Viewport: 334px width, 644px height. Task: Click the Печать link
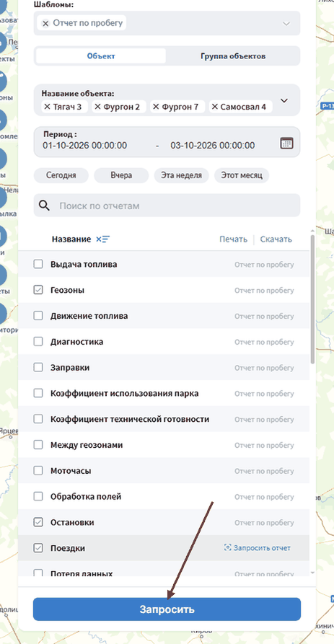tap(233, 239)
